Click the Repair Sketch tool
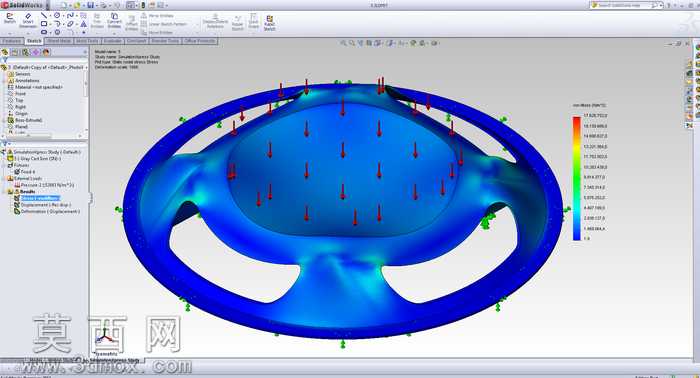Viewport: 700px width, 378px height. [238, 23]
